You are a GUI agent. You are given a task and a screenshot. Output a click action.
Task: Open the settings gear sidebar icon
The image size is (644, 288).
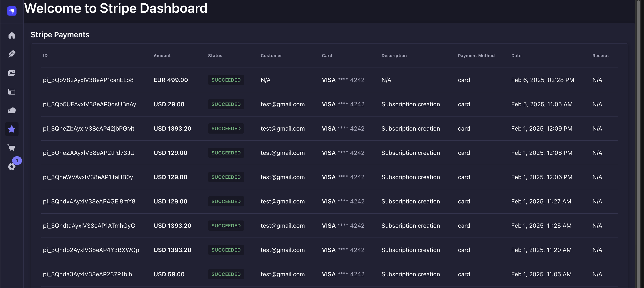pos(11,167)
